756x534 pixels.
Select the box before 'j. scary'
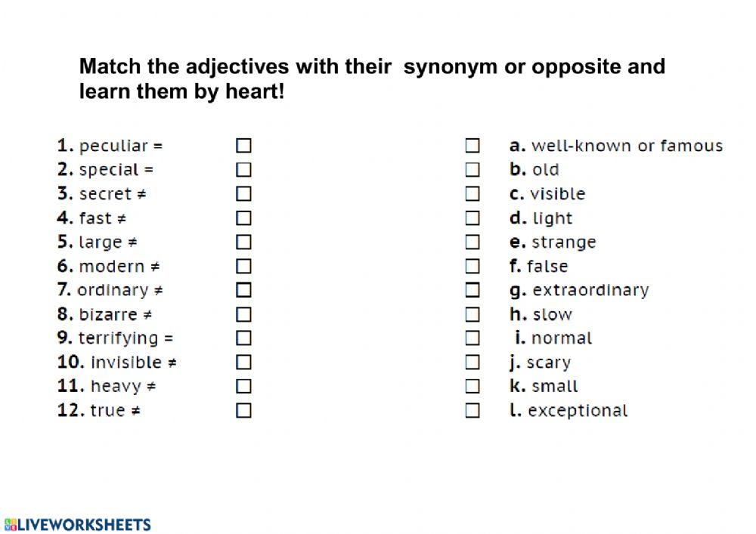[472, 363]
